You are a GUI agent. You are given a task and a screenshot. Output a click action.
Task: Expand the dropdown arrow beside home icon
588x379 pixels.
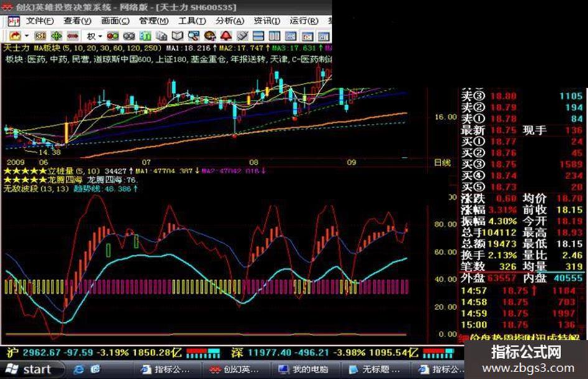27,36
